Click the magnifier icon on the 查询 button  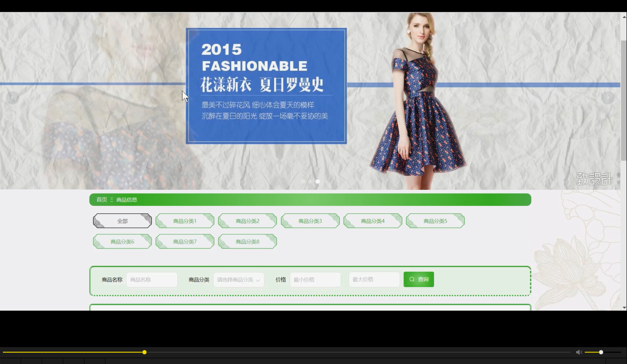coord(412,279)
